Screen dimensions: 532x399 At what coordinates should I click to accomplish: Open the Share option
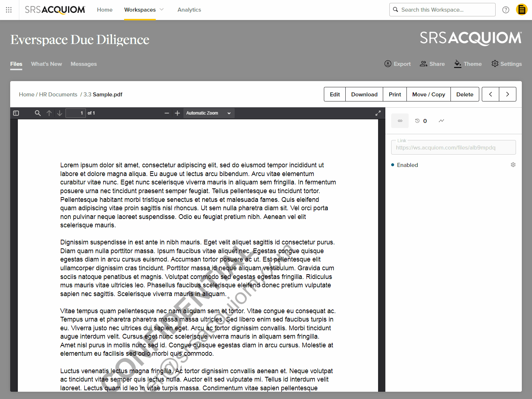point(432,64)
